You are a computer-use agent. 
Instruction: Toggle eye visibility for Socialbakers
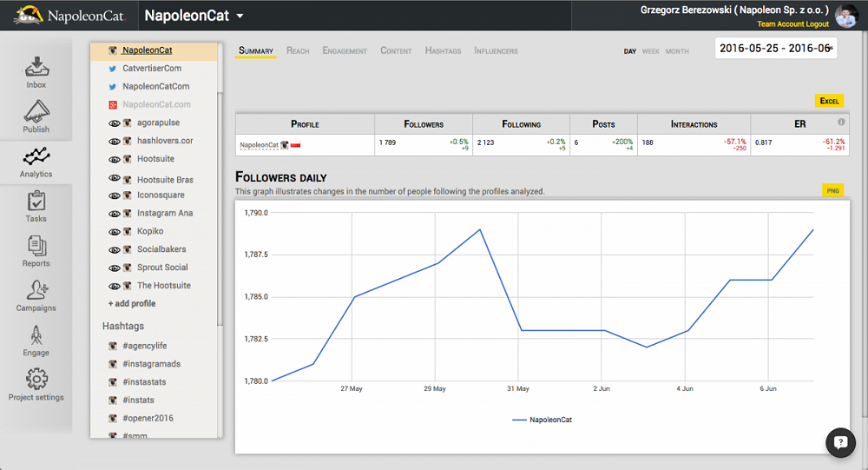114,250
